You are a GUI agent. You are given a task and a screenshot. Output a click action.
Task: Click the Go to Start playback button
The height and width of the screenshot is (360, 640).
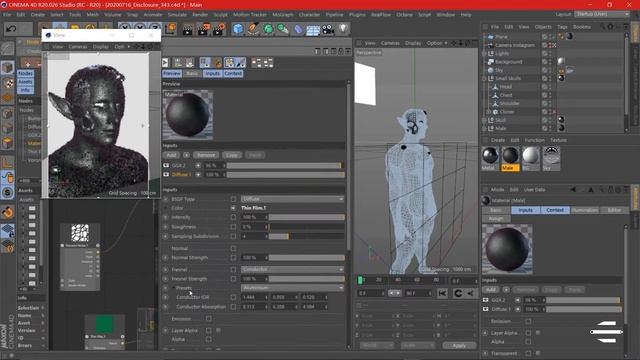pos(442,293)
